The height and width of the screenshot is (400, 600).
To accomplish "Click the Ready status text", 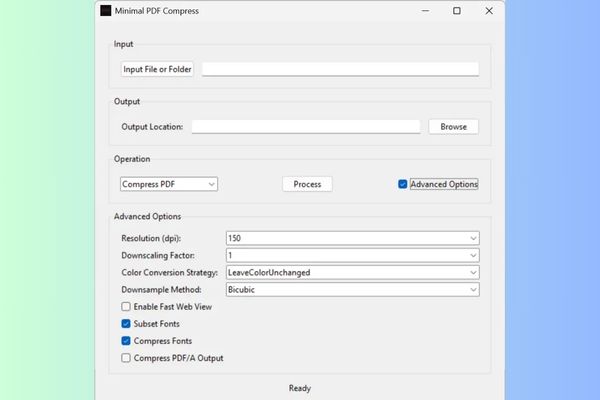I will pyautogui.click(x=299, y=387).
